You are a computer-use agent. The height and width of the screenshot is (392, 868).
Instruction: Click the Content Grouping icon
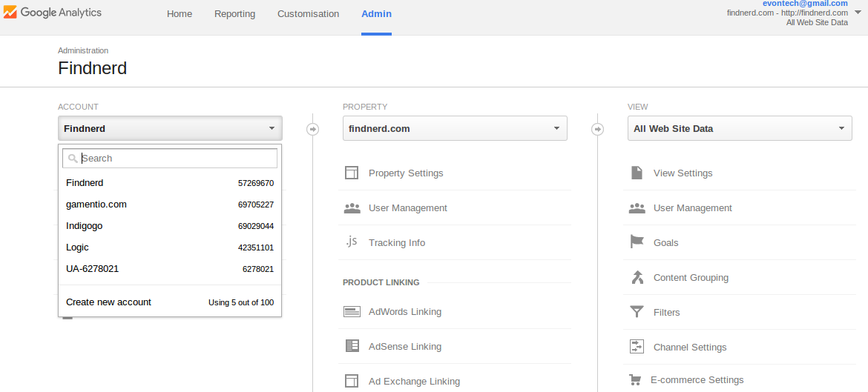(637, 277)
